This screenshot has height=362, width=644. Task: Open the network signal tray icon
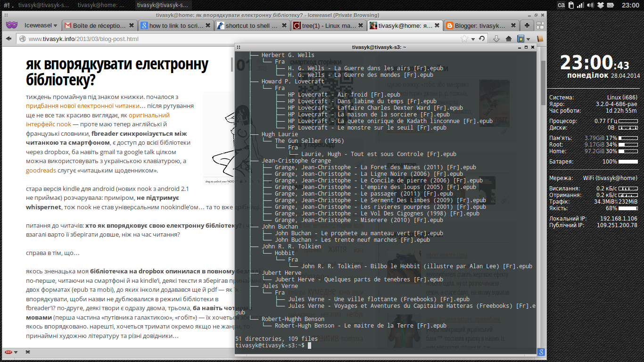(581, 5)
